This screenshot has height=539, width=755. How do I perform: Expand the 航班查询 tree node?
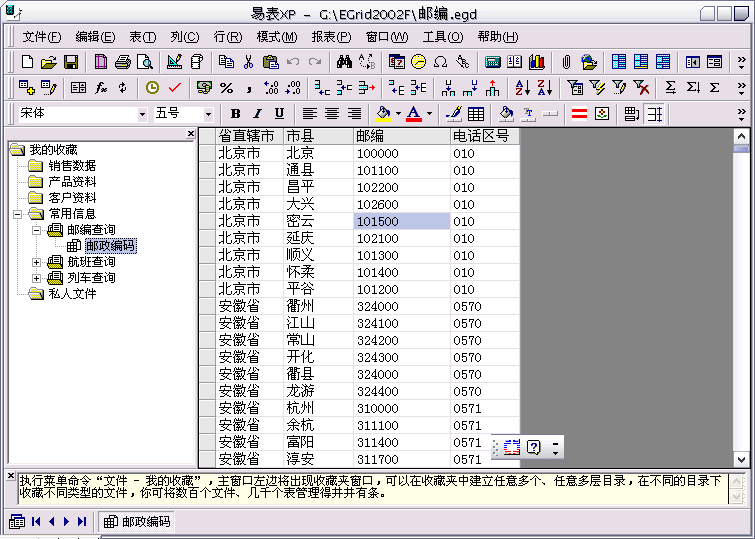[x=36, y=263]
